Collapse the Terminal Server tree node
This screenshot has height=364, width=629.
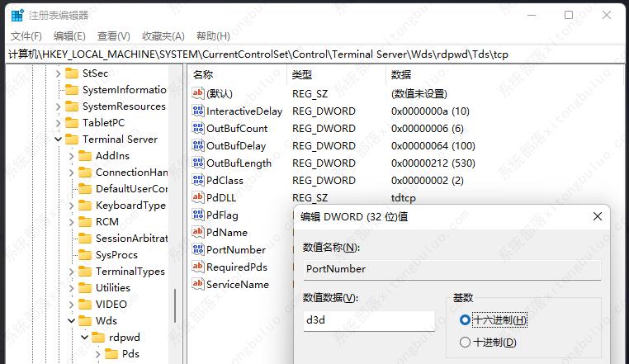tap(58, 139)
